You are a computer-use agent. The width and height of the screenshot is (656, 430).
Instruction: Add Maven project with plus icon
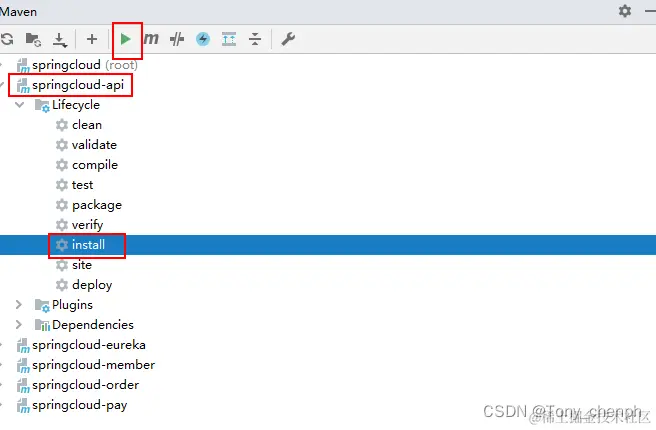pyautogui.click(x=92, y=39)
